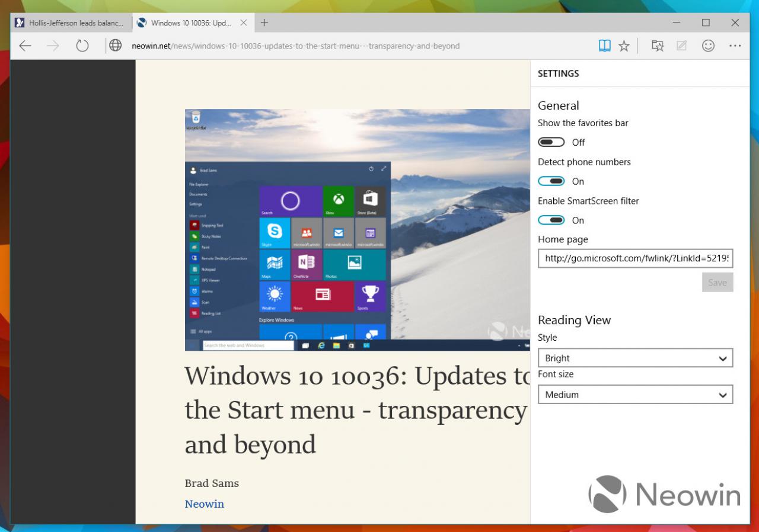Send feedback with smiley face icon

pyautogui.click(x=708, y=46)
